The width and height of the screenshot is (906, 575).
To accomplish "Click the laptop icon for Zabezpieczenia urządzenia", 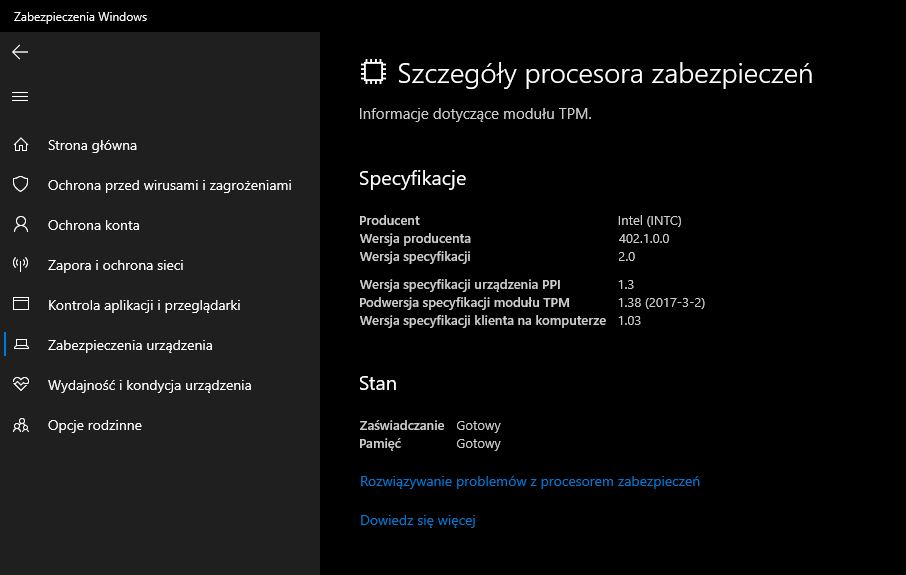I will 20,345.
